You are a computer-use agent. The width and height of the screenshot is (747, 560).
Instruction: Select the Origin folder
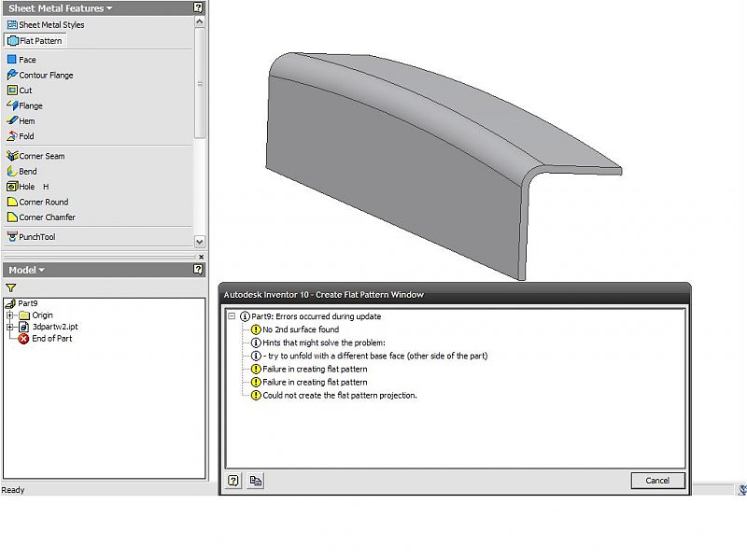coord(35,315)
